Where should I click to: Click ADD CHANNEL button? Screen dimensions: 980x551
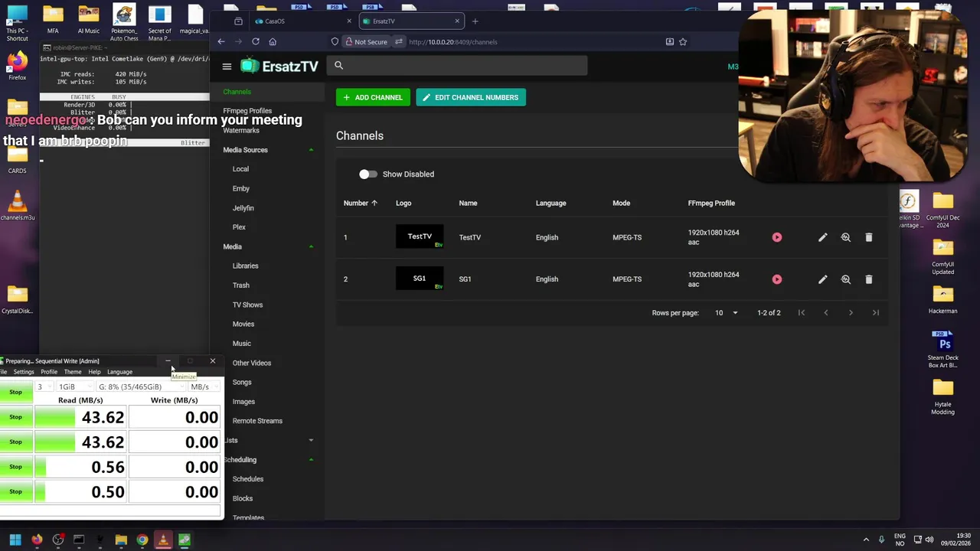[x=373, y=97]
